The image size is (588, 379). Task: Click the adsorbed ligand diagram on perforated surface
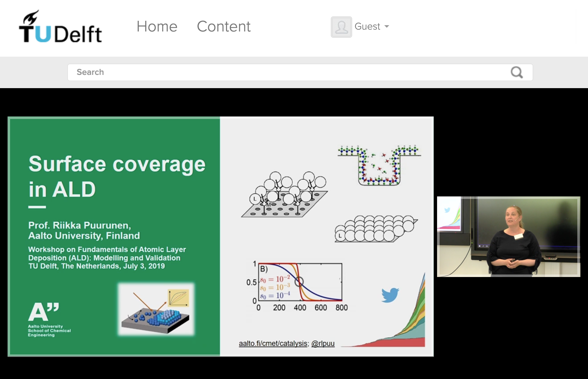coord(285,195)
